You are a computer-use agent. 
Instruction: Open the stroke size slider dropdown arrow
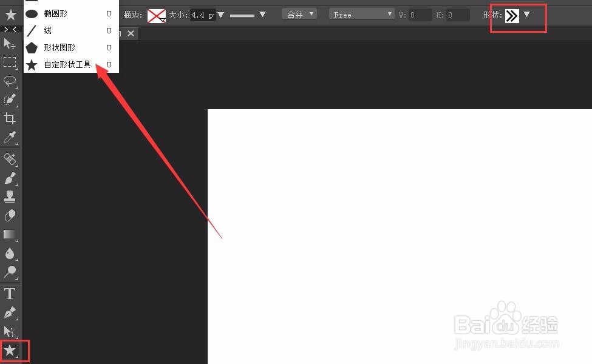[x=221, y=15]
